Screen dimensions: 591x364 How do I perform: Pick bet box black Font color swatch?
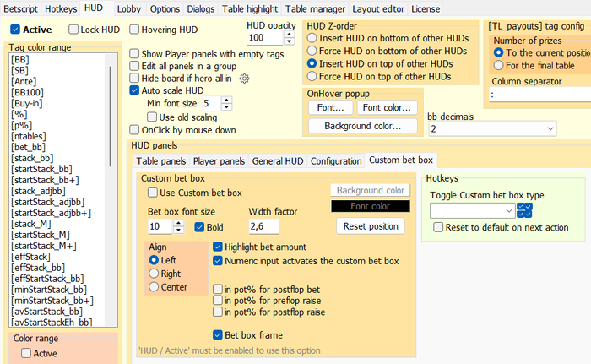(371, 206)
